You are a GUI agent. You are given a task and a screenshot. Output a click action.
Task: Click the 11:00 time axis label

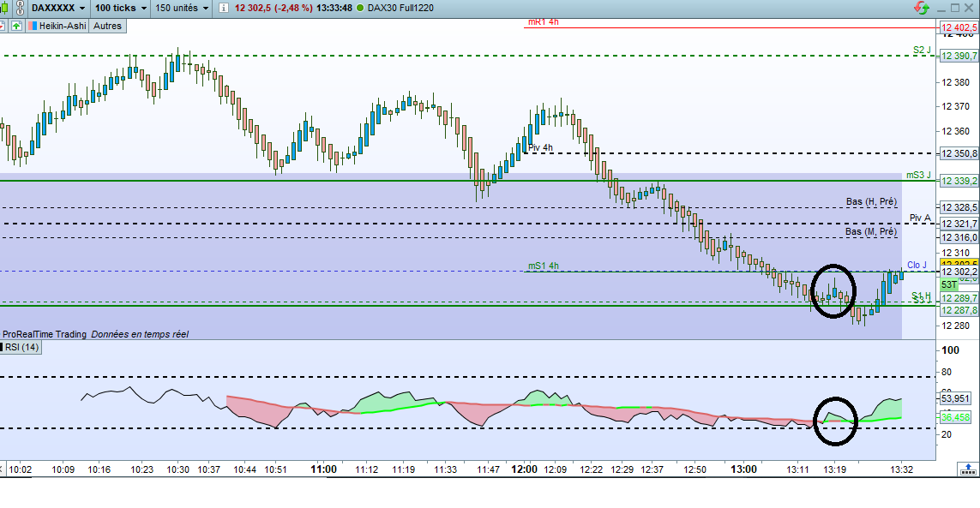coord(324,469)
